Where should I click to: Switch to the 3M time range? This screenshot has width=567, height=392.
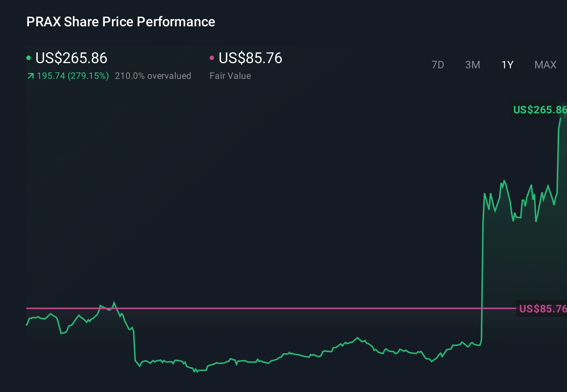coord(472,65)
